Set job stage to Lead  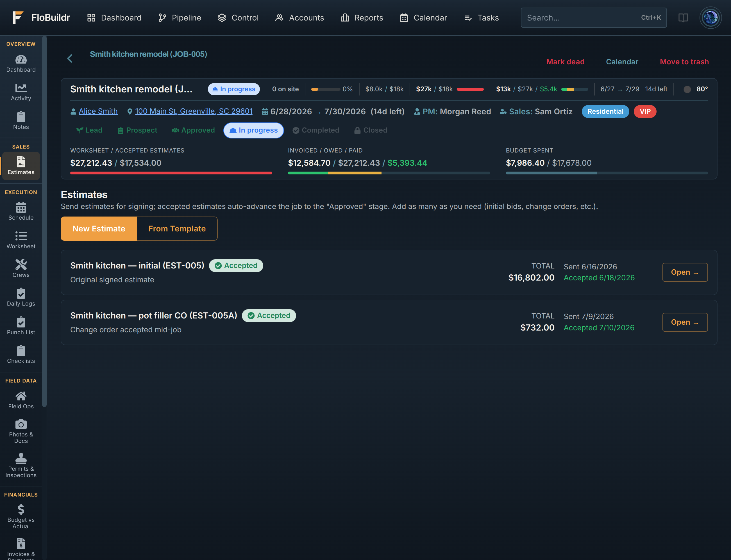click(x=89, y=130)
